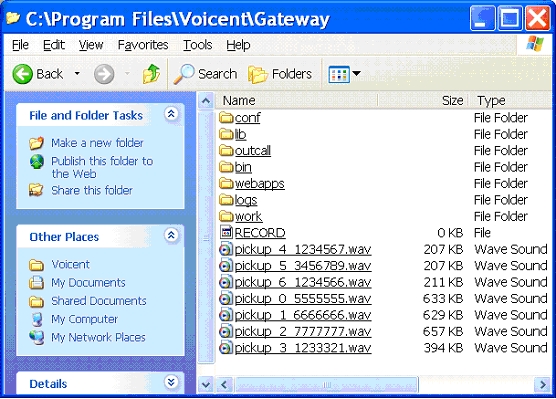Toggle the Folders pane button
Screen dimensions: 556x399
coord(280,74)
